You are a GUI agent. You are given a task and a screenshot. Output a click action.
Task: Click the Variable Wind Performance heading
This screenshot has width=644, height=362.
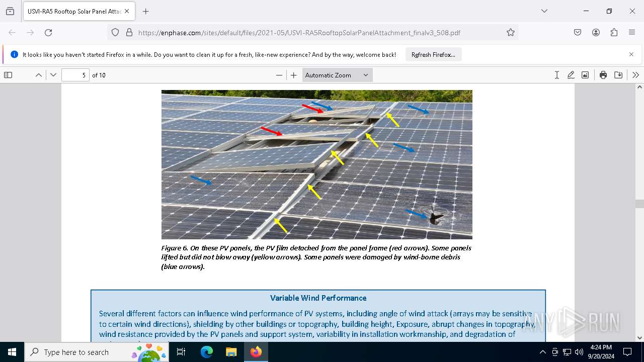click(318, 298)
